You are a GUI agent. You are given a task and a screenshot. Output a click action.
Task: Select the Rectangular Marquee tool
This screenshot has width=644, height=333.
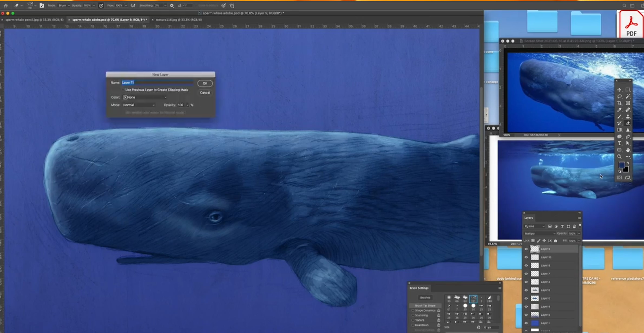click(x=628, y=90)
